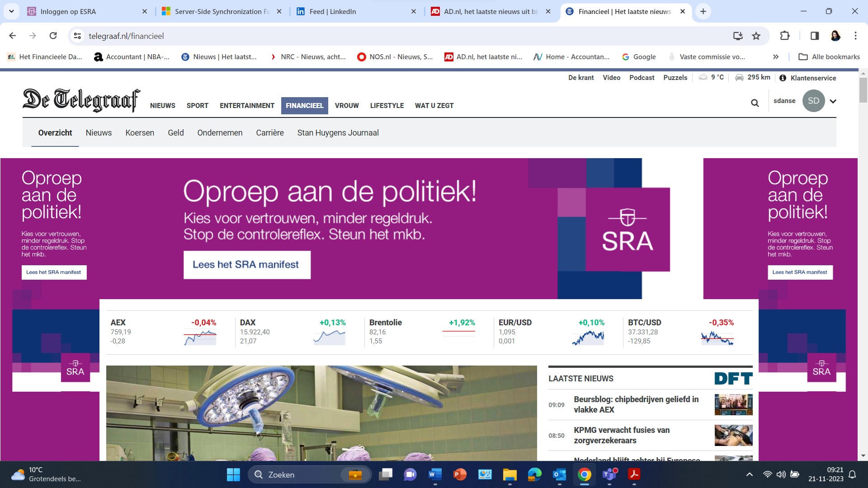868x488 pixels.
Task: Show more bookmarks with the chevron
Action: [776, 57]
